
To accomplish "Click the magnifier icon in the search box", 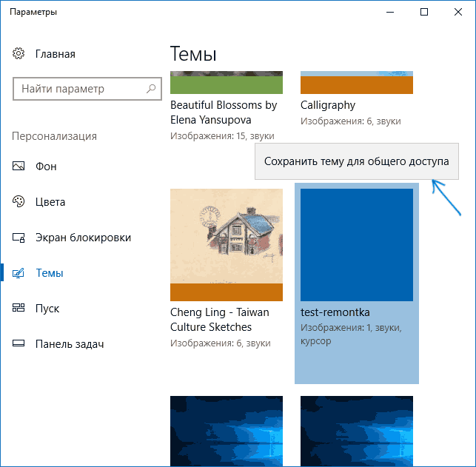I will pyautogui.click(x=151, y=89).
